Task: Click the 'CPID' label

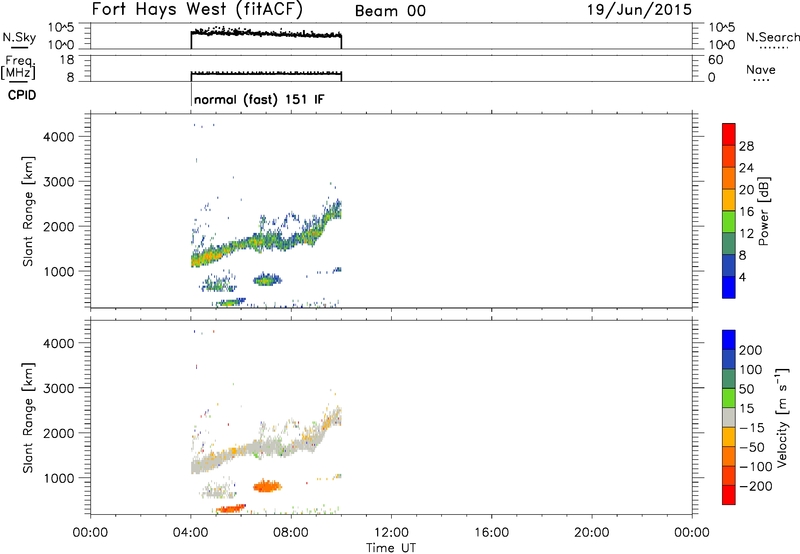Action: coord(22,95)
